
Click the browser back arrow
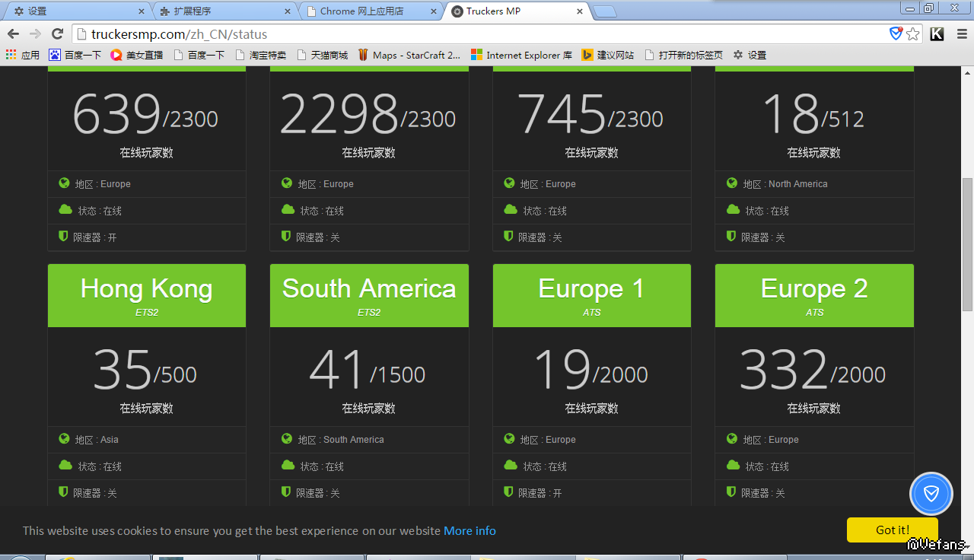coord(13,34)
